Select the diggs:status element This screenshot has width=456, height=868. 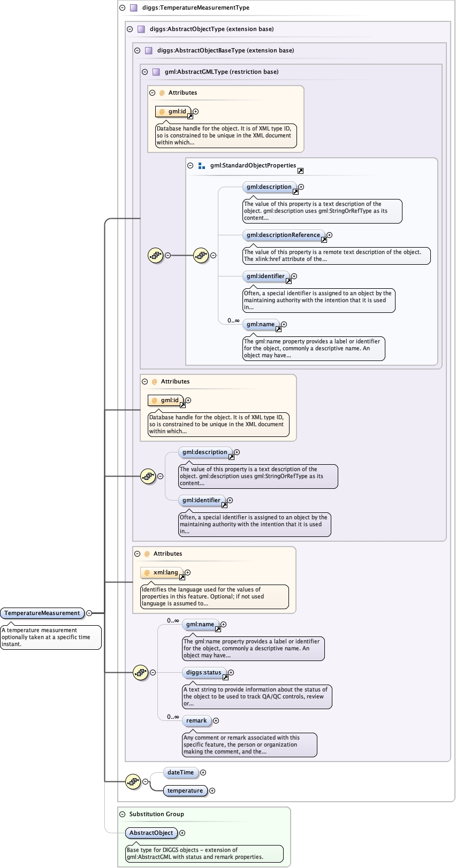pyautogui.click(x=203, y=672)
